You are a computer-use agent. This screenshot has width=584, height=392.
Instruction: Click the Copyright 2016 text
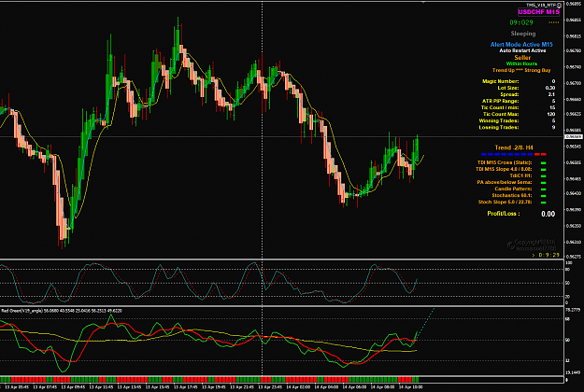point(534,242)
